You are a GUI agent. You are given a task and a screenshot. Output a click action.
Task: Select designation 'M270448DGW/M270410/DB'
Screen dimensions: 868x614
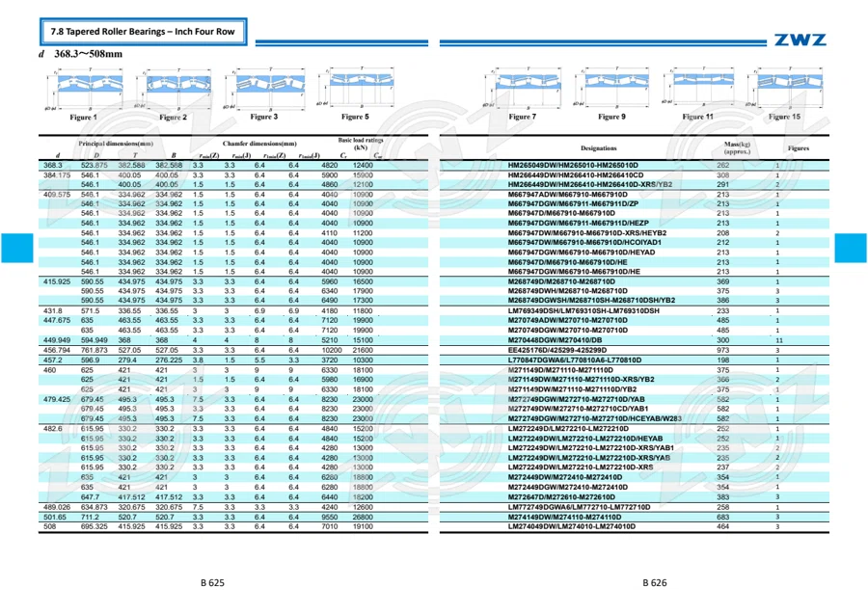[x=555, y=340]
